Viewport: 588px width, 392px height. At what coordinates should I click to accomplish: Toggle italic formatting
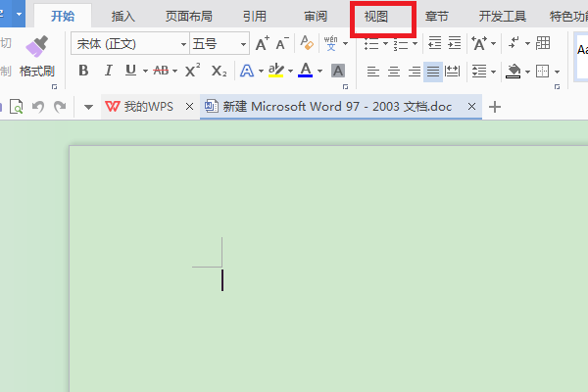(109, 71)
